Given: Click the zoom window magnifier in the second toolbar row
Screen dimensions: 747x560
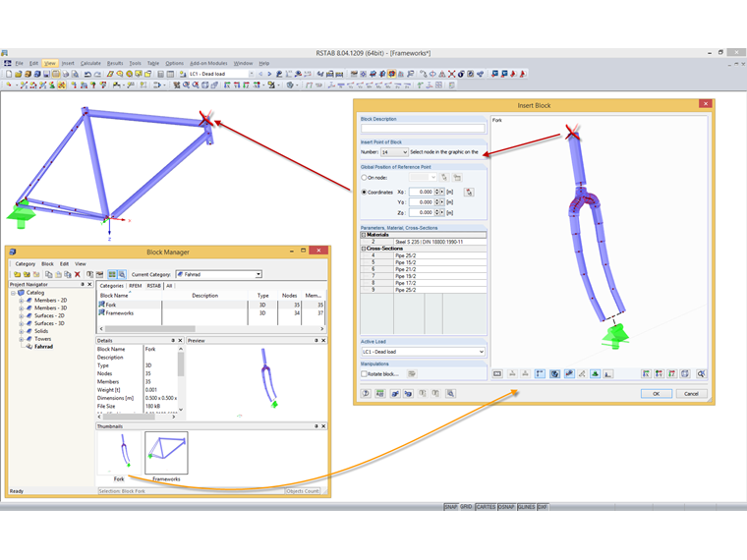Looking at the screenshot, I should 186,85.
